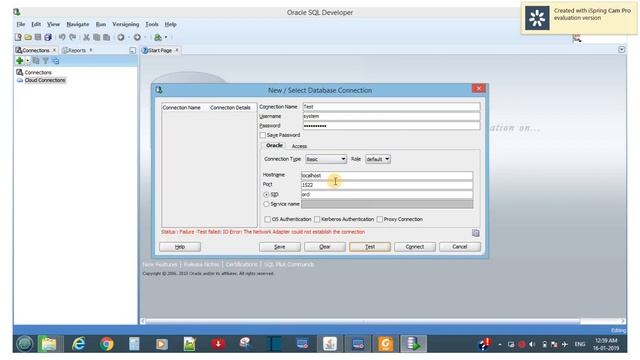
Task: Click the Port input field
Action: (x=387, y=185)
